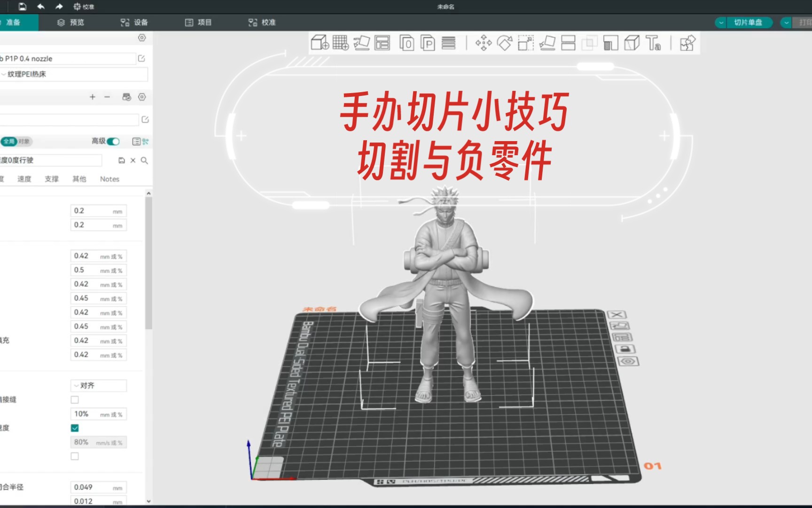The image size is (812, 508).
Task: Click the Auto orient toolbar icon
Action: point(361,43)
